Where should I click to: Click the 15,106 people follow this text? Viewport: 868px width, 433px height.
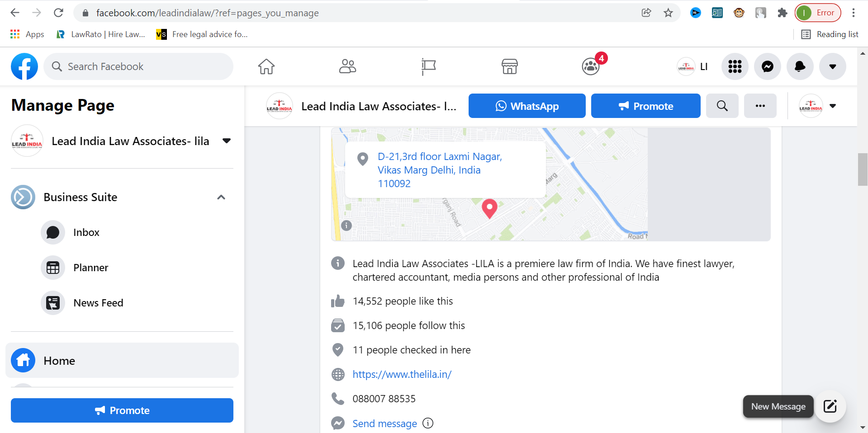coord(409,325)
